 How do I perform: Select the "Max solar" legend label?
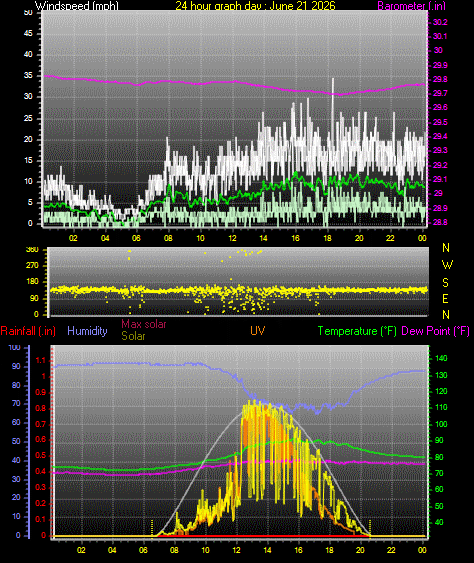click(144, 324)
